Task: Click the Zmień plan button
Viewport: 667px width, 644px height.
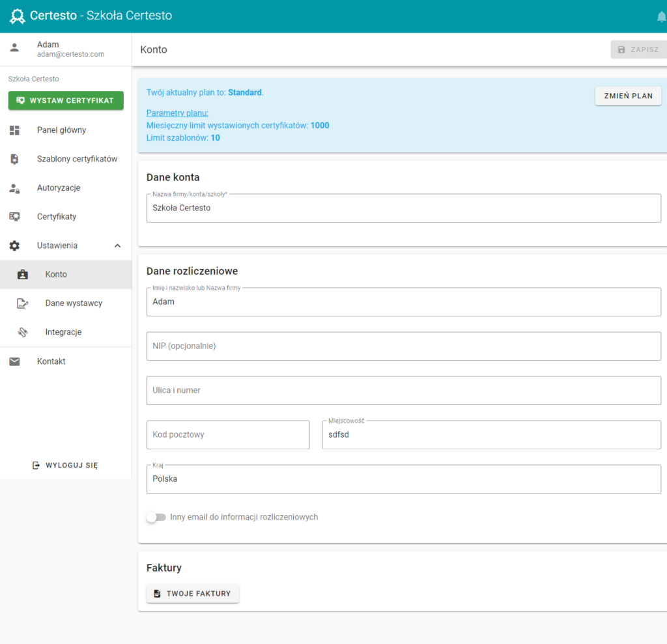Action: click(x=628, y=96)
